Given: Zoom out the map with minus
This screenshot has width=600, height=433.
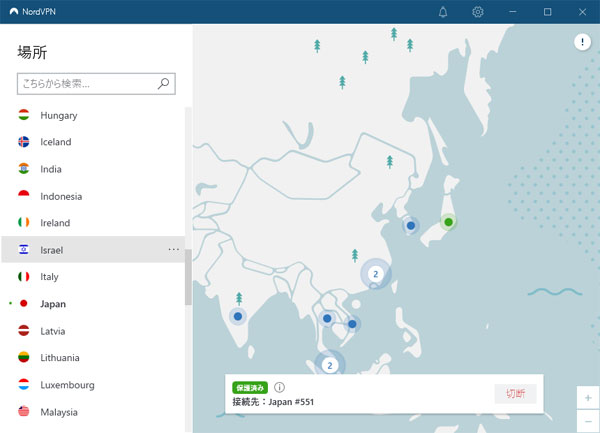Looking at the screenshot, I should pyautogui.click(x=588, y=421).
